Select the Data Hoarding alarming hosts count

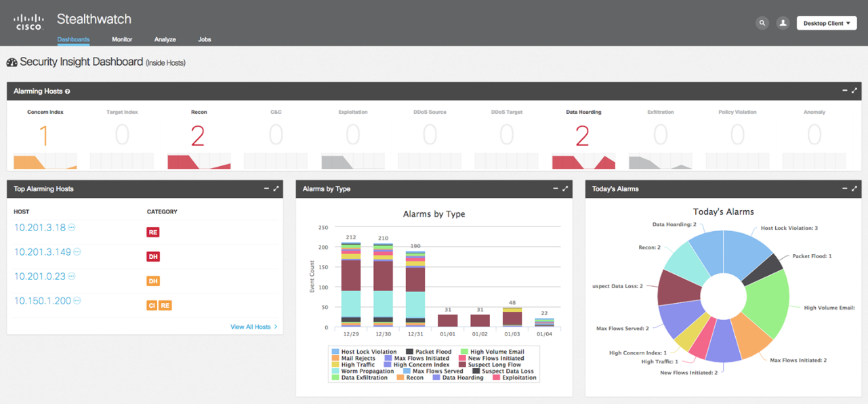click(x=582, y=136)
